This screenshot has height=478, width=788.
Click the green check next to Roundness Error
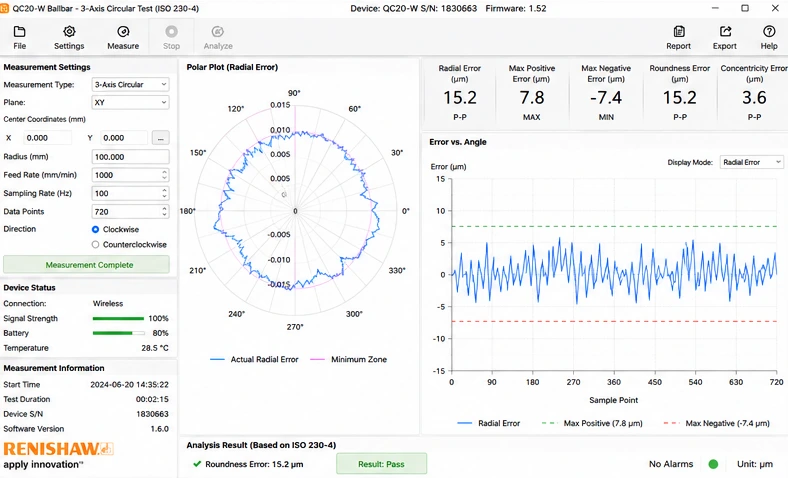(x=197, y=464)
